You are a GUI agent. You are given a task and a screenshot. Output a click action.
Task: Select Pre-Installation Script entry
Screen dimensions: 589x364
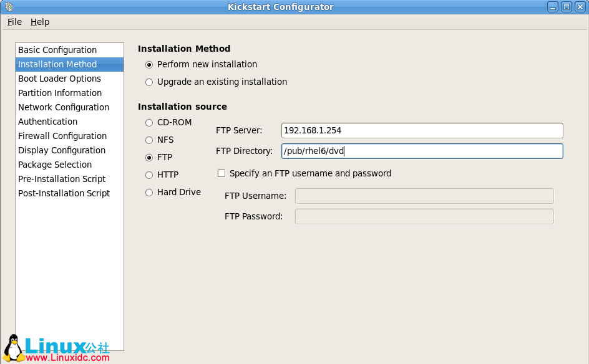click(69, 179)
